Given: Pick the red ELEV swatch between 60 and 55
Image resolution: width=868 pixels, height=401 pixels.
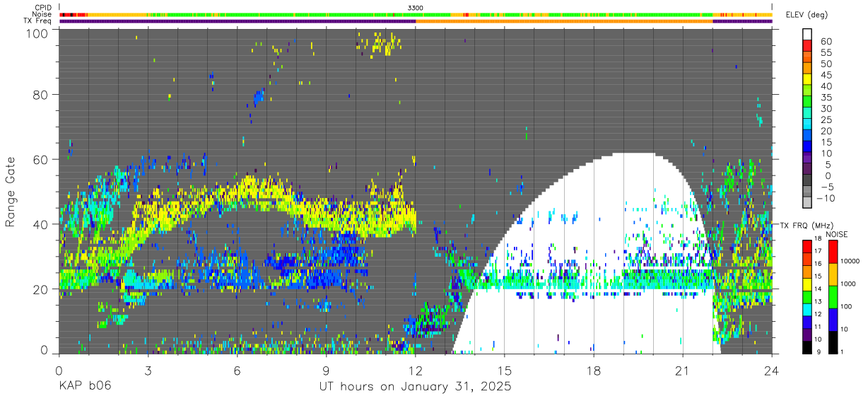Looking at the screenshot, I should pyautogui.click(x=807, y=45).
